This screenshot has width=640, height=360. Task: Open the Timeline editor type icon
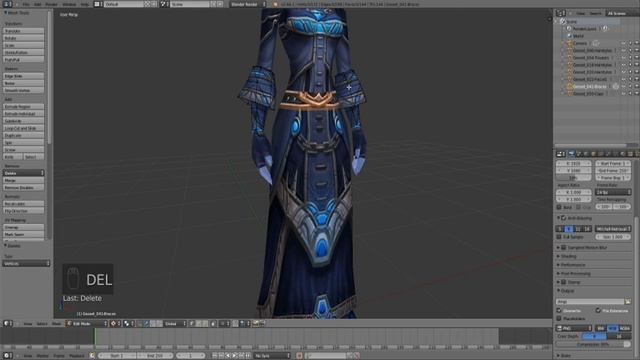[7, 356]
